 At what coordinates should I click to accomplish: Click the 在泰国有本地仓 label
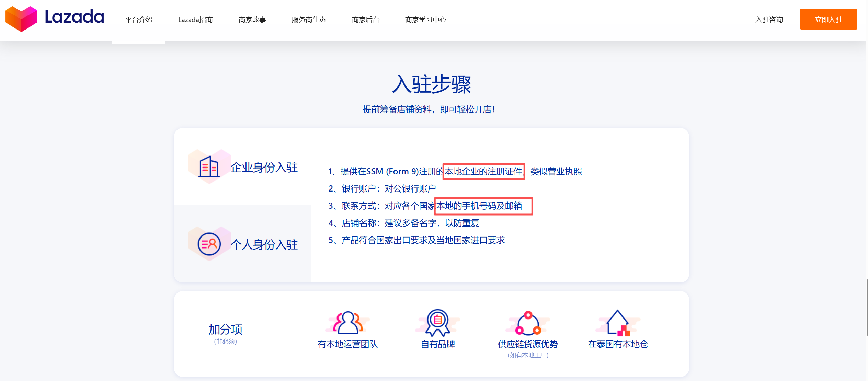click(618, 344)
